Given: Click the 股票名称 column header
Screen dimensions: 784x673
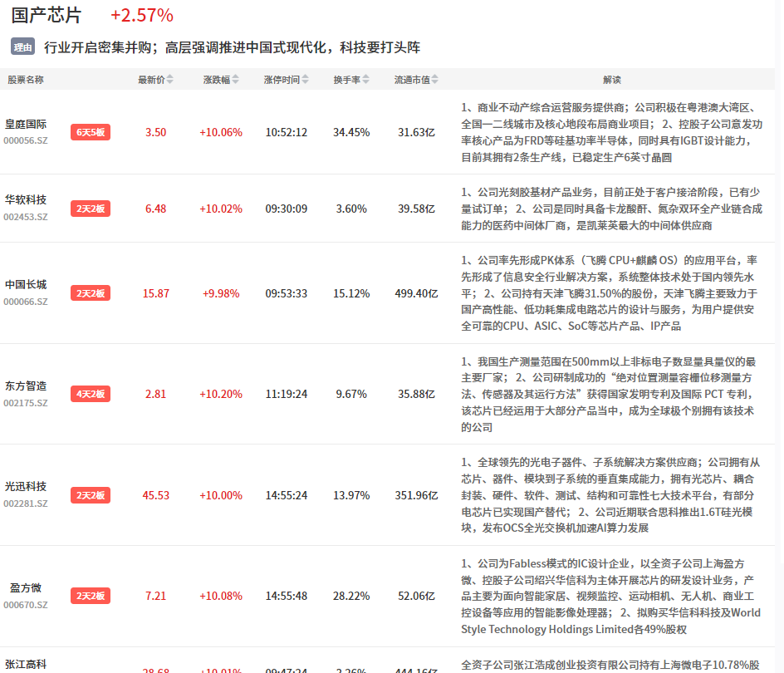Looking at the screenshot, I should coord(26,80).
